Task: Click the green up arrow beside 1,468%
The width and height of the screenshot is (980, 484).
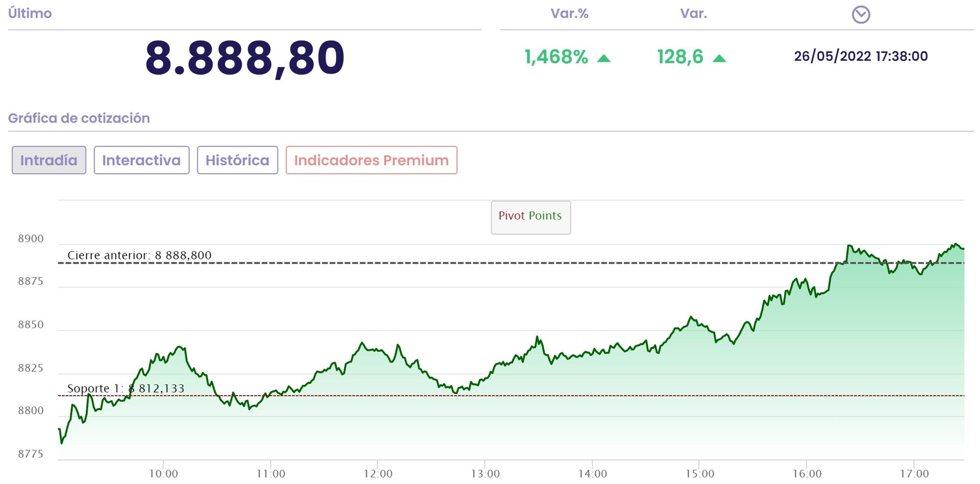Action: pos(604,58)
